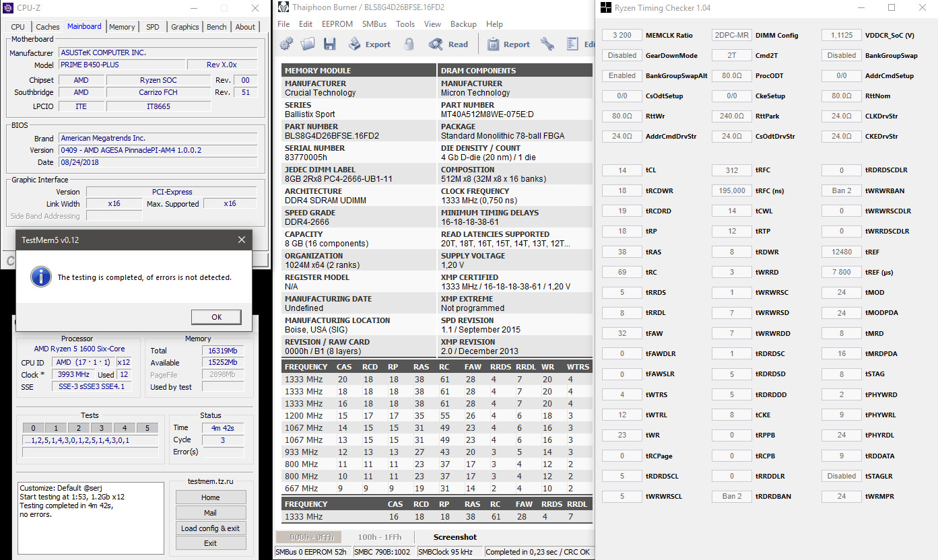The image size is (938, 560).
Task: Click test box 0 in TestMem5 Tests
Action: 33,428
